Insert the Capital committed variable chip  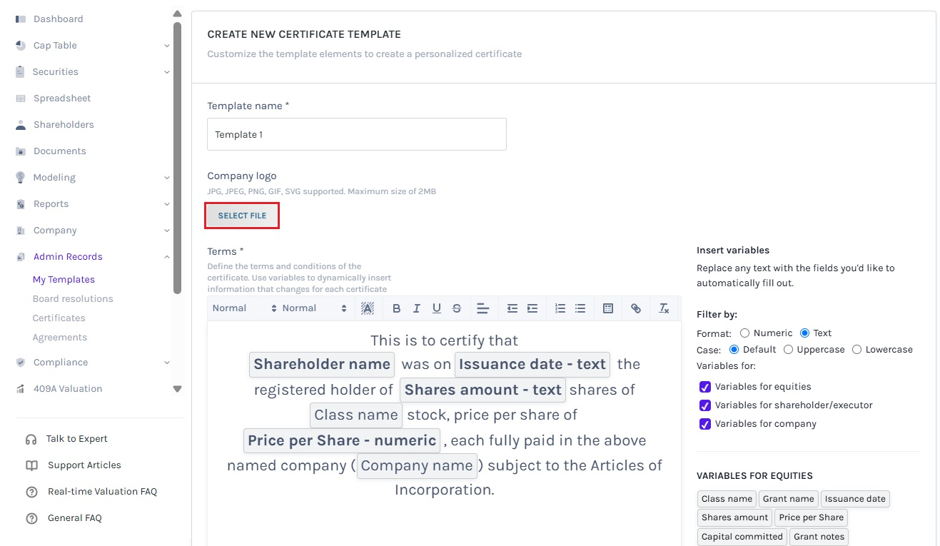point(742,536)
